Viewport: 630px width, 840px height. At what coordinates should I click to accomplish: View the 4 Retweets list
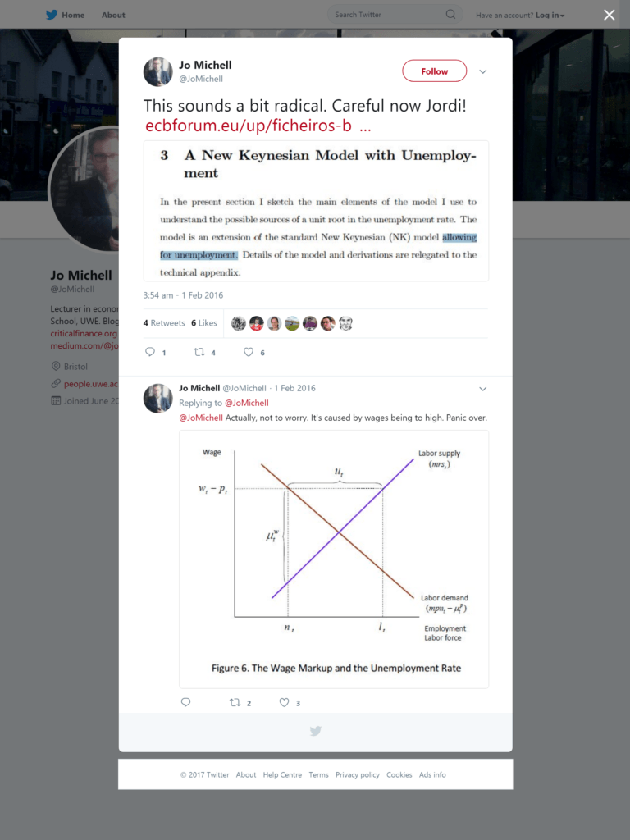click(x=164, y=323)
